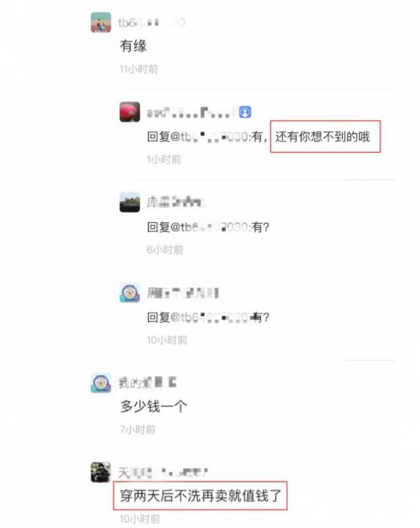420x528 pixels.
Task: Select the comment 多少钱一个
Action: coord(154,406)
